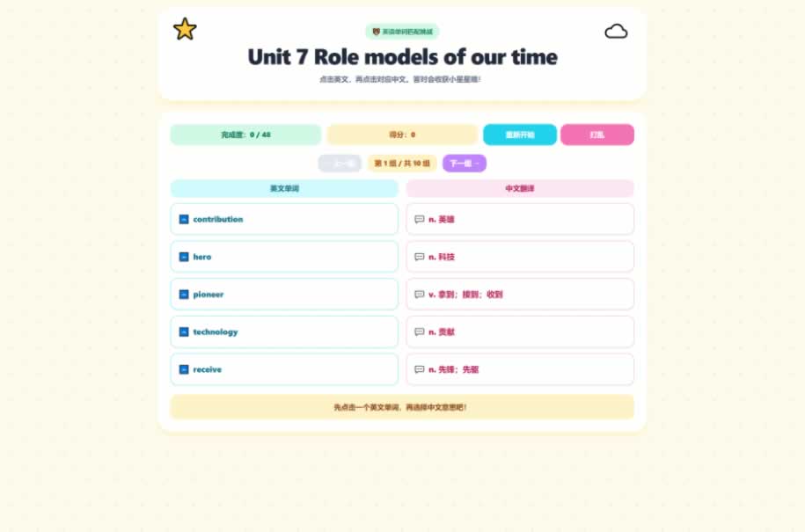Choose the translation v. 拿到；接到；收到
The width and height of the screenshot is (805, 532).
520,294
